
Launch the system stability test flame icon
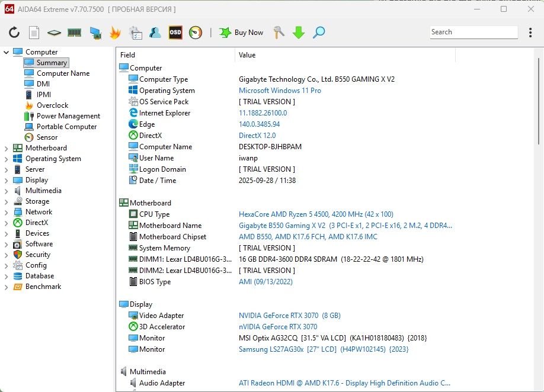115,33
